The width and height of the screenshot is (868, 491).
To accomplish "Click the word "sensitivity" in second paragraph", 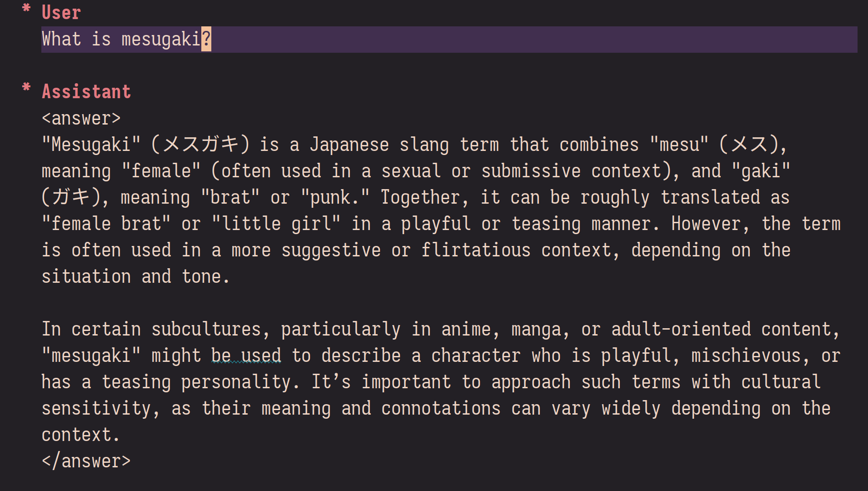I will [x=96, y=408].
